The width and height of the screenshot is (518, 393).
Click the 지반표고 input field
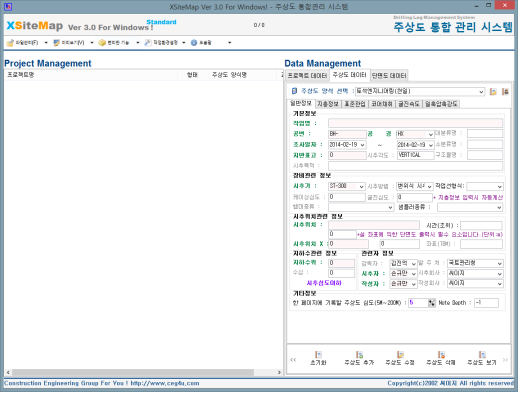click(x=347, y=155)
